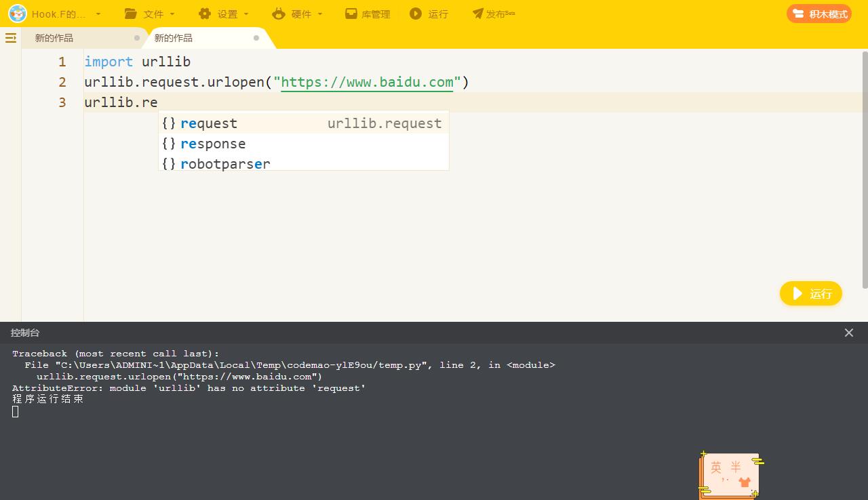Click the braces icon beside response suggestion

coord(169,144)
